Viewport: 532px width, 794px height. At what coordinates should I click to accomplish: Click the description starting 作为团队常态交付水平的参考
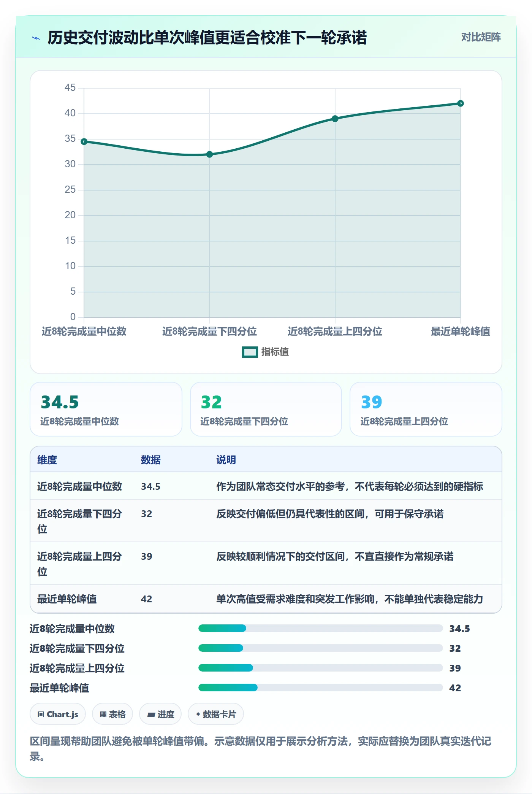point(350,486)
